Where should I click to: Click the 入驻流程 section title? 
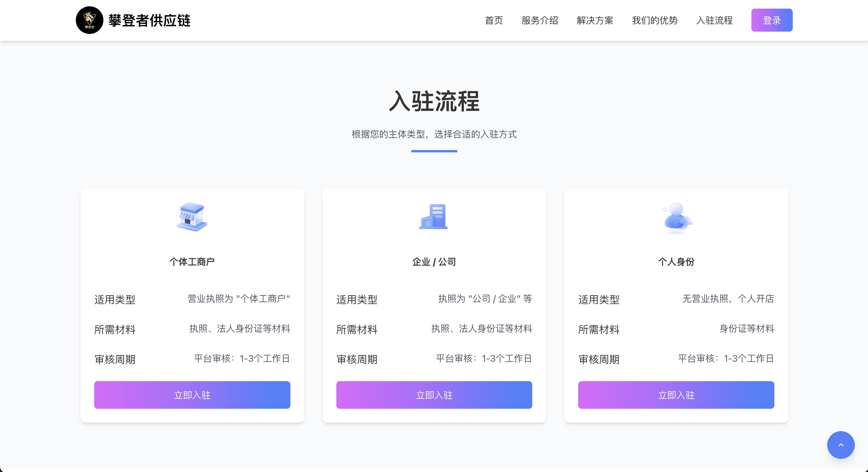click(434, 101)
